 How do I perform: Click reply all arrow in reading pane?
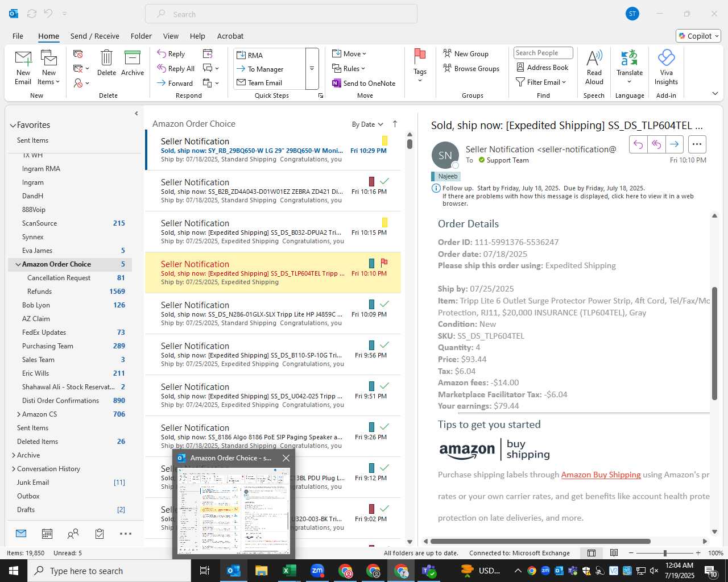tap(656, 144)
